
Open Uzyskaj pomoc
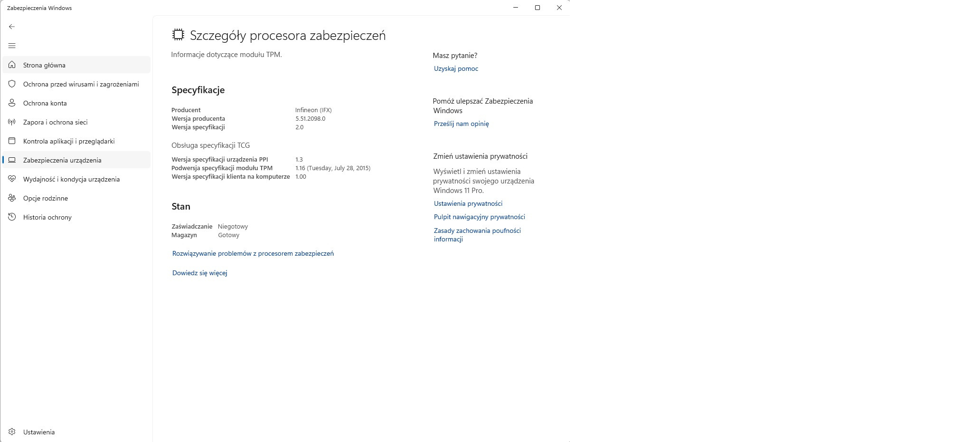tap(456, 69)
